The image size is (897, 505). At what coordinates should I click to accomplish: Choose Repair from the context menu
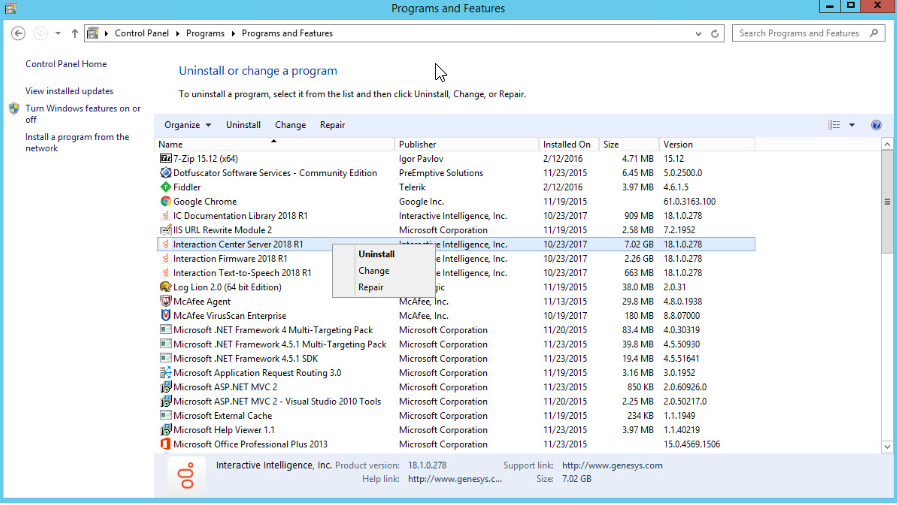[370, 287]
